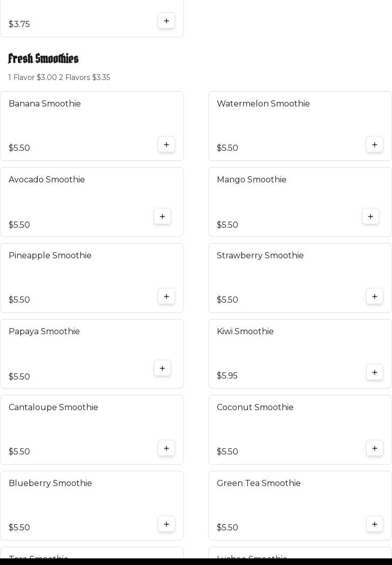Open the Banana Smoothie item name

[45, 104]
